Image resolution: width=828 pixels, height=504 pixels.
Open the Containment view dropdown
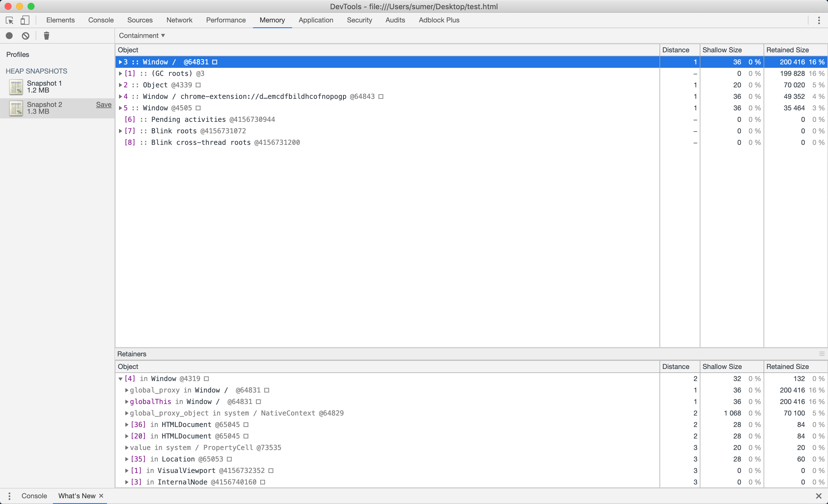click(x=141, y=36)
